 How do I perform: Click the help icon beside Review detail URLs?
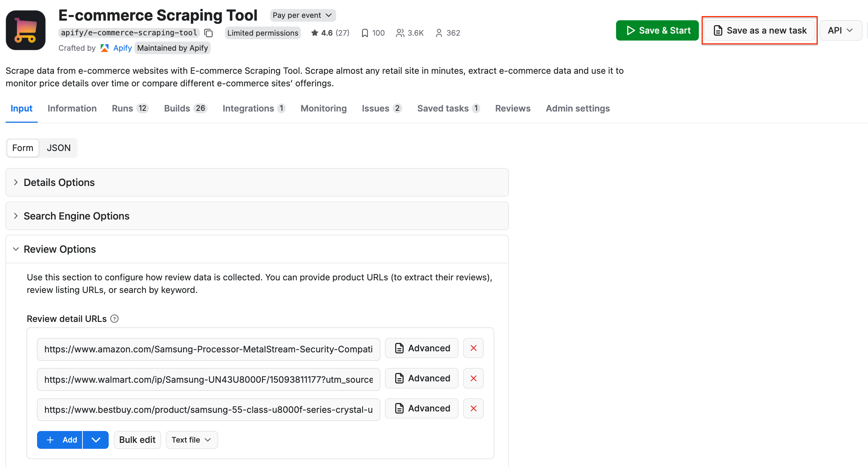[114, 318]
